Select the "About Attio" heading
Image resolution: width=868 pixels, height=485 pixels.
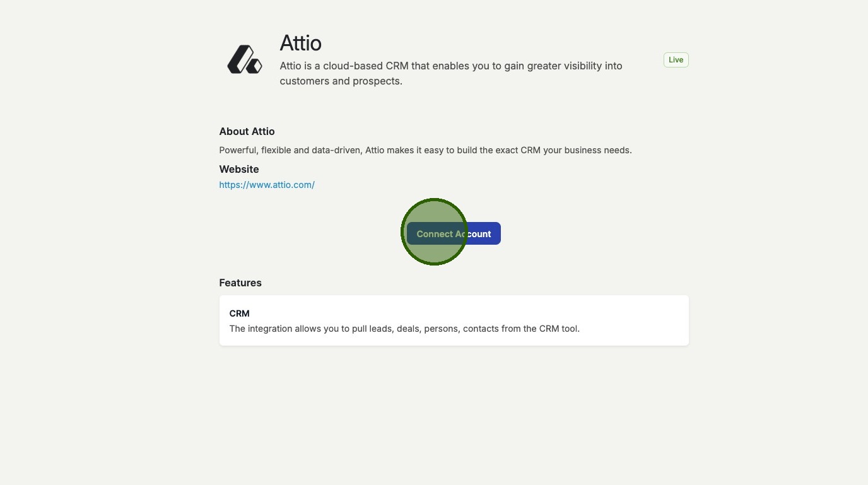point(247,131)
